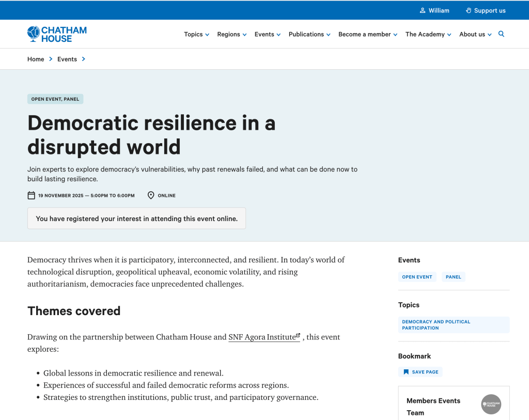Click the location pin icon near Online
The width and height of the screenshot is (529, 420).
[x=151, y=195]
